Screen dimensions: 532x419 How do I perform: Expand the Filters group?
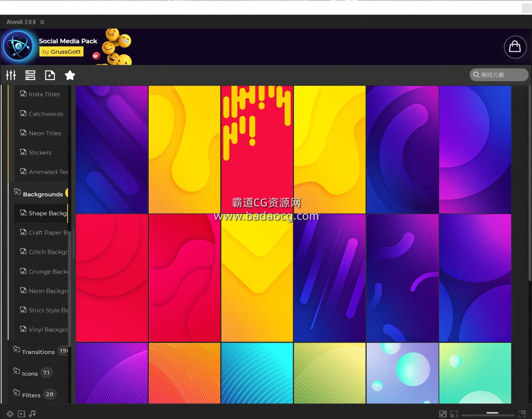tap(38, 394)
